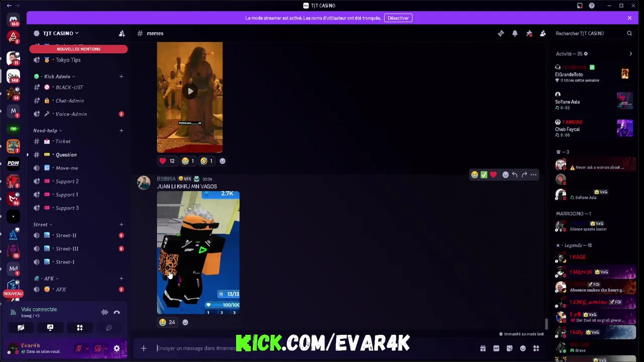Viewport: 644px width, 362px height.
Task: Click the search magnifier icon
Action: pyautogui.click(x=629, y=33)
